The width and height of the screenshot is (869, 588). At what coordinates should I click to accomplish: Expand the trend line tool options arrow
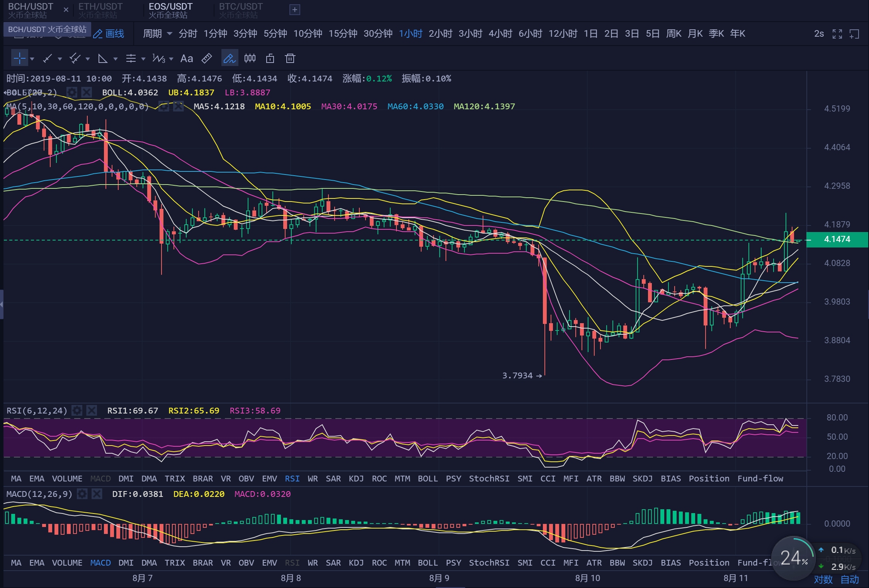pyautogui.click(x=60, y=59)
